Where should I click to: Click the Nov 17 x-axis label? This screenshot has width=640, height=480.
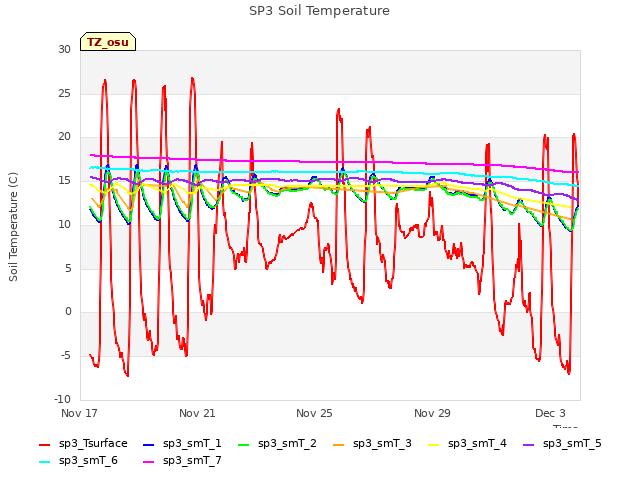(x=79, y=413)
